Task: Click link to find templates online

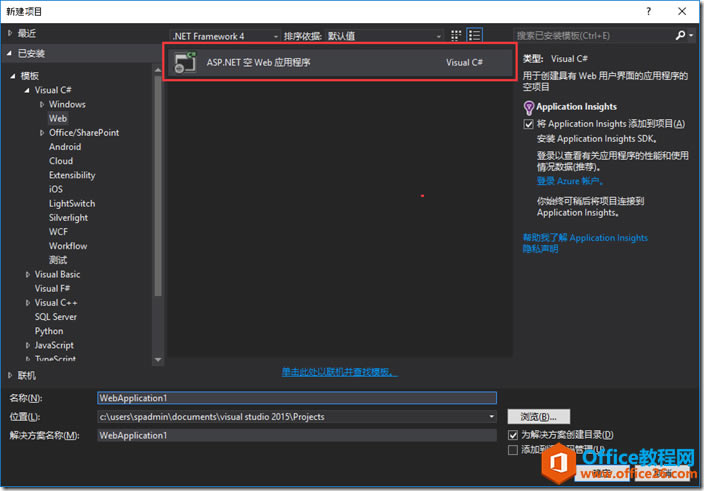Action: 339,372
